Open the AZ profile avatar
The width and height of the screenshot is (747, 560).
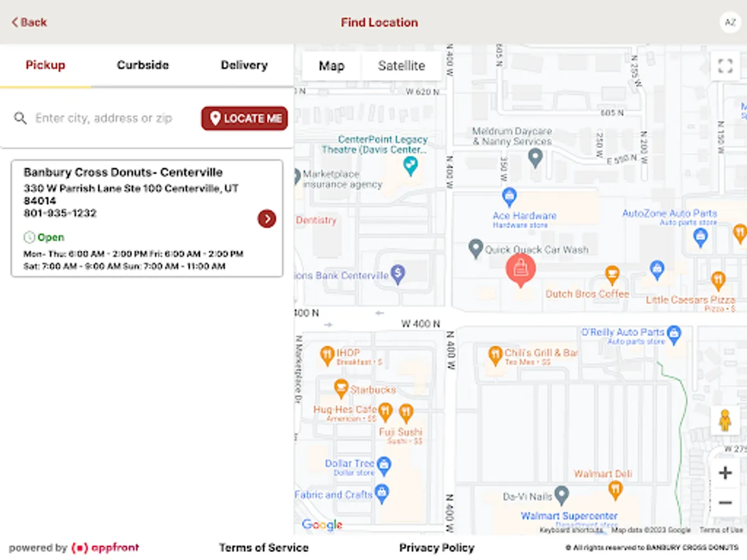730,22
